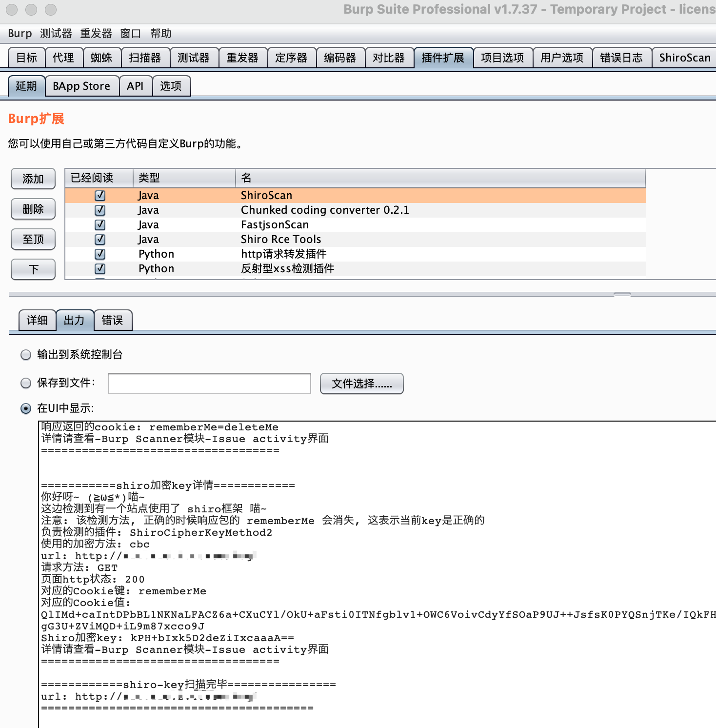Switch to the 错误日志 tab
Screen dimensions: 716x728
coord(622,58)
